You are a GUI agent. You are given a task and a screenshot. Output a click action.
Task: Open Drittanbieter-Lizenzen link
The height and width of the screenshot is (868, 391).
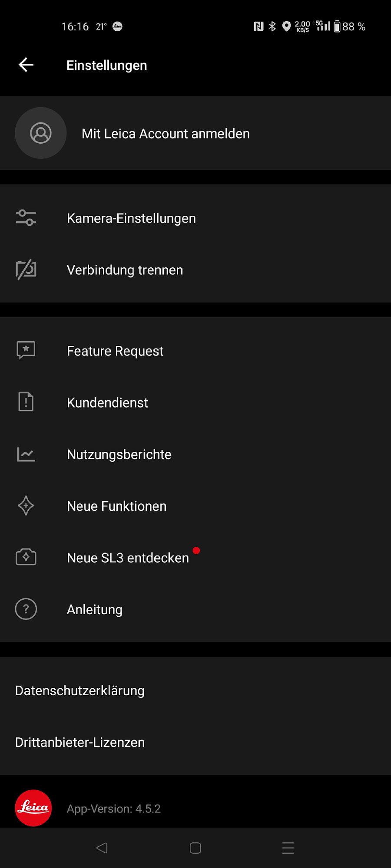point(80,742)
